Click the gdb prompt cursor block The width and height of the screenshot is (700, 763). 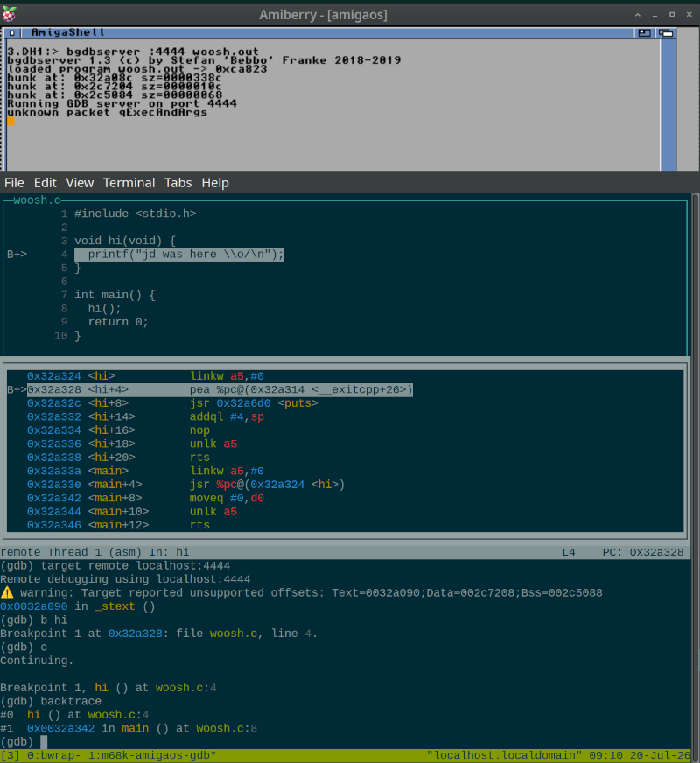click(x=44, y=742)
